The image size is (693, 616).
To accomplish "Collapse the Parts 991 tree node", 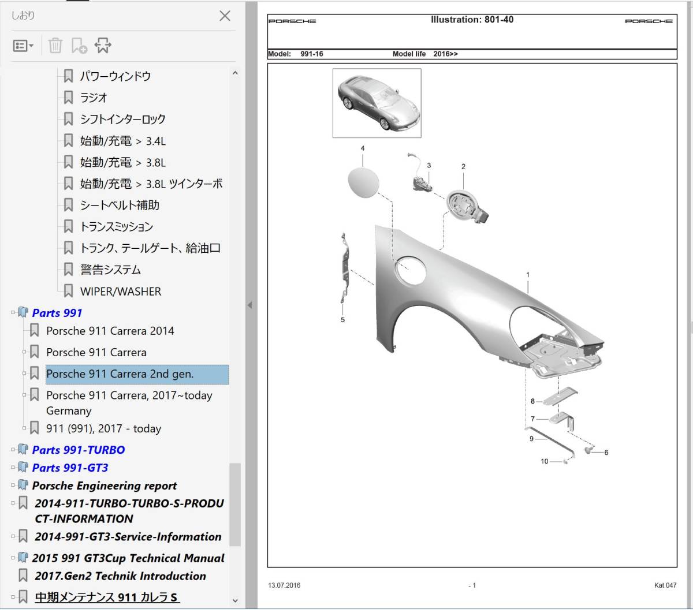I will tap(13, 313).
